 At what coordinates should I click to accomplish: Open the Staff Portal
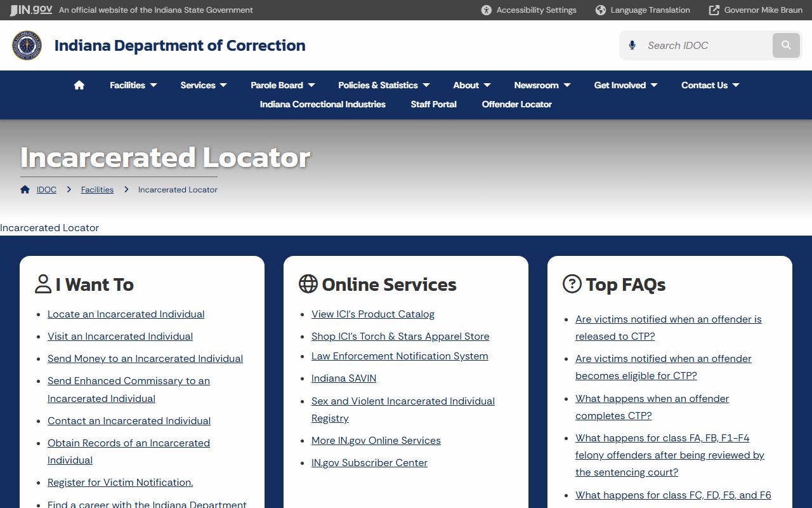coord(434,104)
